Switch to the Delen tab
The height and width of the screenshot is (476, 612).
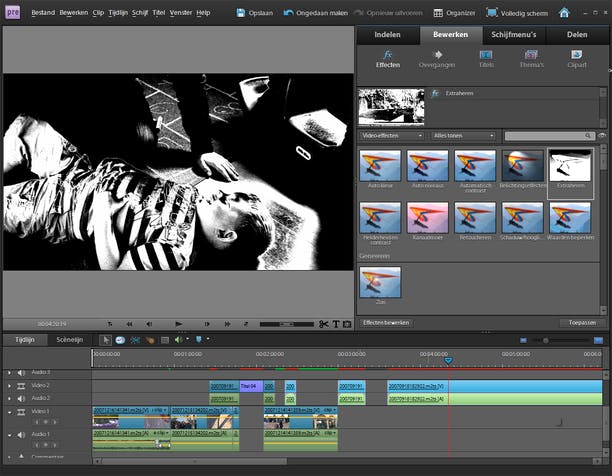tap(577, 34)
